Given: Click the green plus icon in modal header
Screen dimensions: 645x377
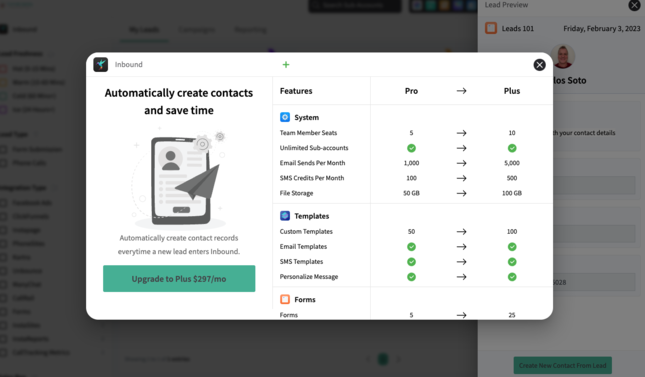Looking at the screenshot, I should pos(286,65).
